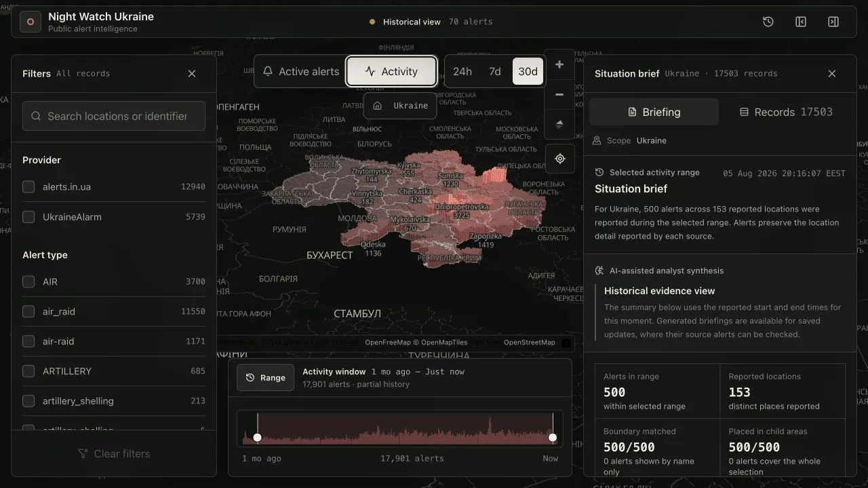Image resolution: width=868 pixels, height=488 pixels.
Task: Click the Mykolaivska 670 map label
Action: [x=410, y=224]
